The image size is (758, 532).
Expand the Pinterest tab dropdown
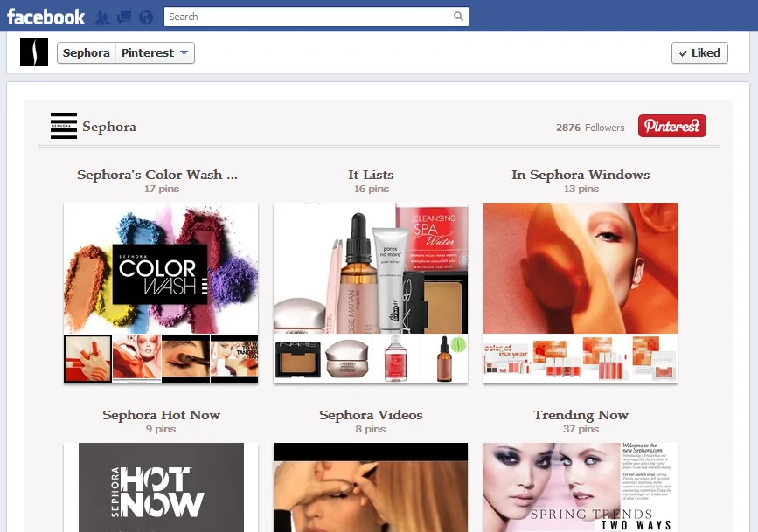(155, 52)
